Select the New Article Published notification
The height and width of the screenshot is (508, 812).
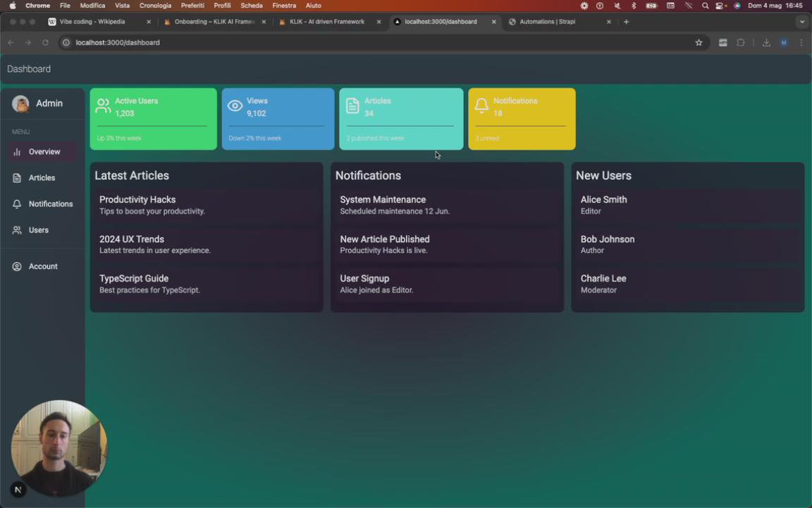coord(447,245)
